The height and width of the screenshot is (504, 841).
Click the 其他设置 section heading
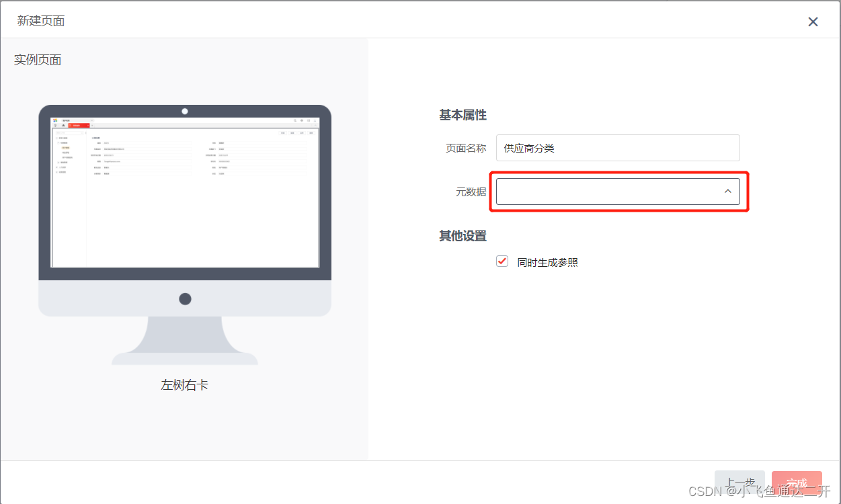click(462, 236)
